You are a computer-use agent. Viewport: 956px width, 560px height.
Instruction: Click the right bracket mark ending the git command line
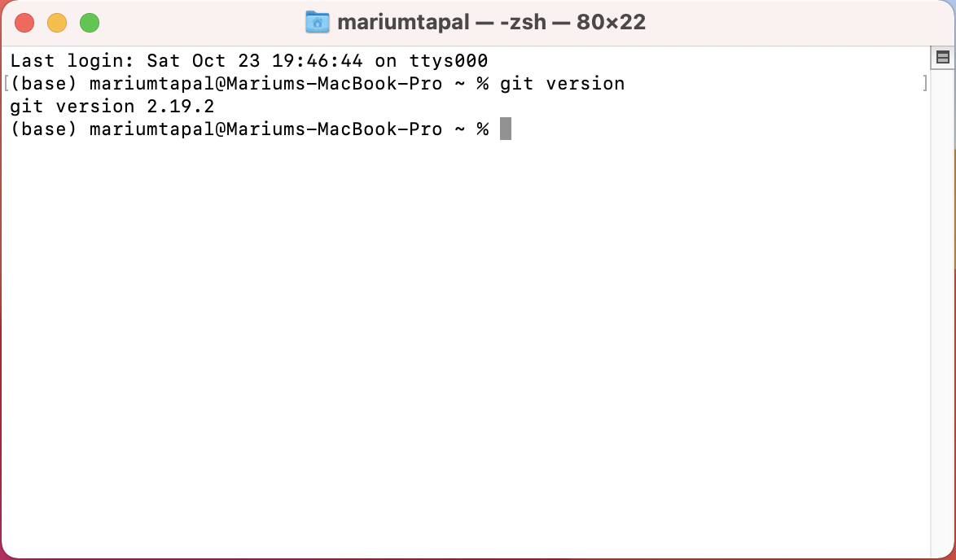[x=925, y=84]
